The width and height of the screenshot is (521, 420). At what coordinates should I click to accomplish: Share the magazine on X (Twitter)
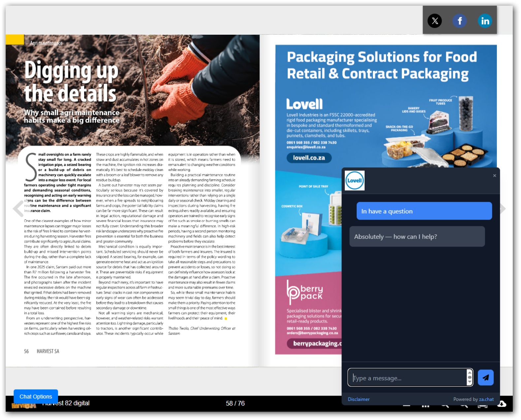435,21
